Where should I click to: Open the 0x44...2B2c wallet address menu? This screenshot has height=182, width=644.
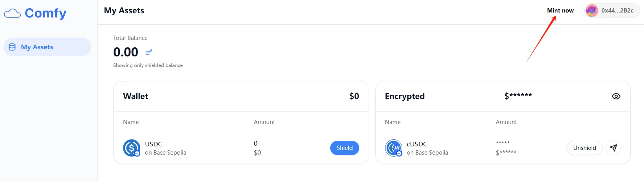click(x=617, y=11)
